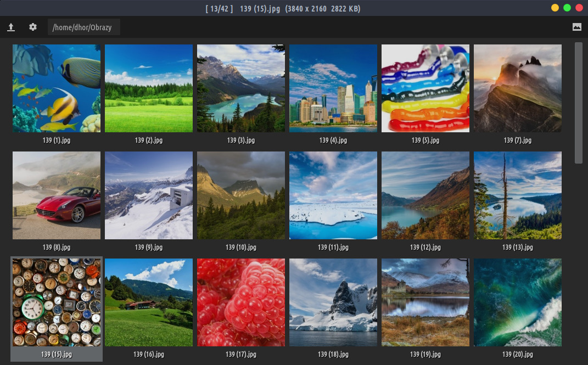
Task: Click the filename label 139 (7).jpg
Action: click(518, 140)
